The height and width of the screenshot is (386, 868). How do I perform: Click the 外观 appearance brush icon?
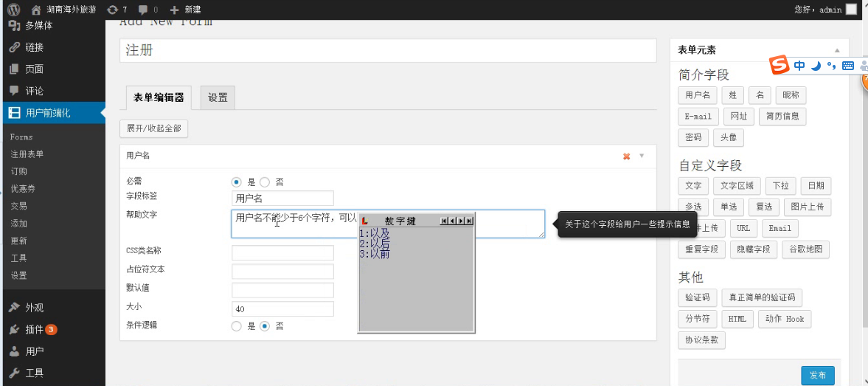[15, 307]
